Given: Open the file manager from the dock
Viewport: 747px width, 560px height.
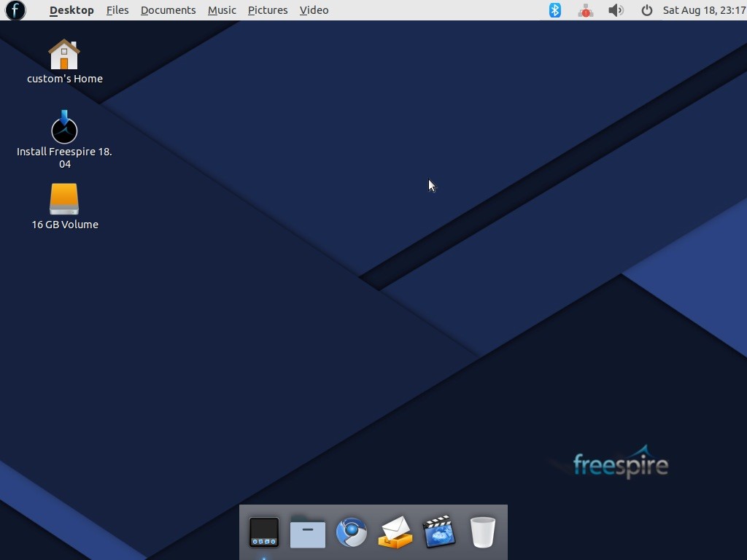Looking at the screenshot, I should pyautogui.click(x=308, y=532).
